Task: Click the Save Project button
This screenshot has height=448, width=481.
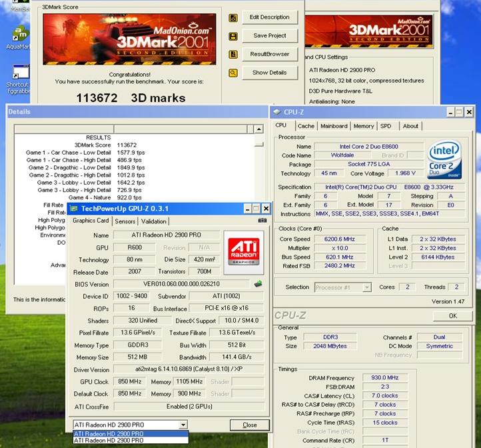Action: tap(270, 35)
